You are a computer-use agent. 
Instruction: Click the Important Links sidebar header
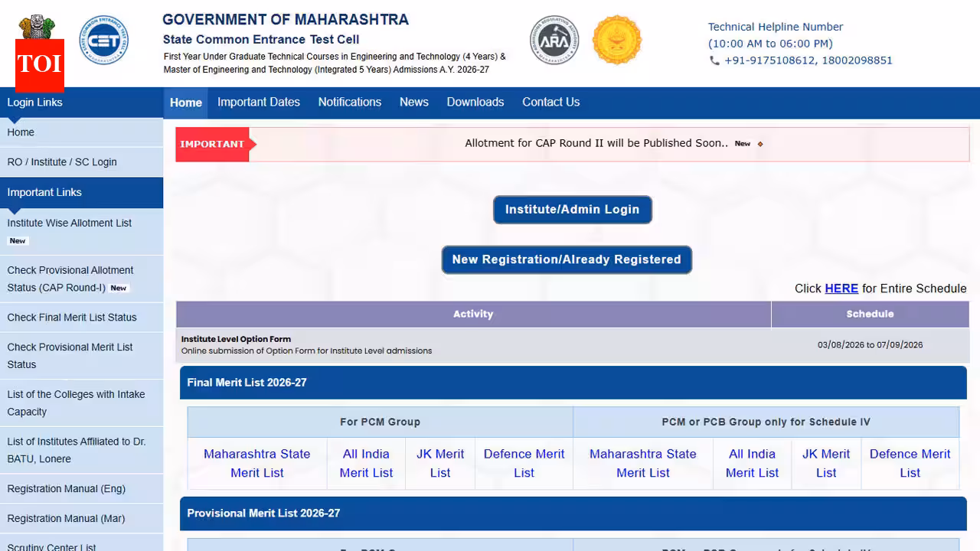(81, 193)
